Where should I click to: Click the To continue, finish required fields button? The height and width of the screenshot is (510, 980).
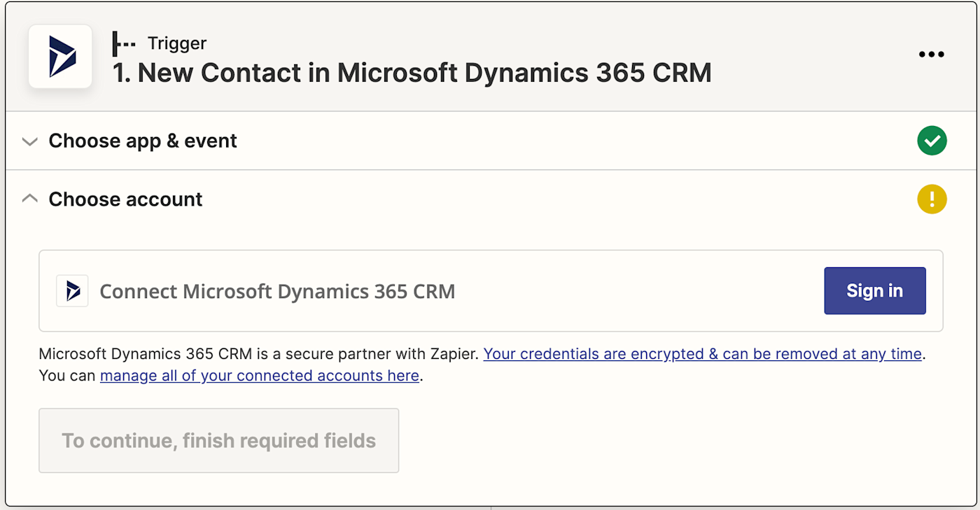(x=218, y=441)
